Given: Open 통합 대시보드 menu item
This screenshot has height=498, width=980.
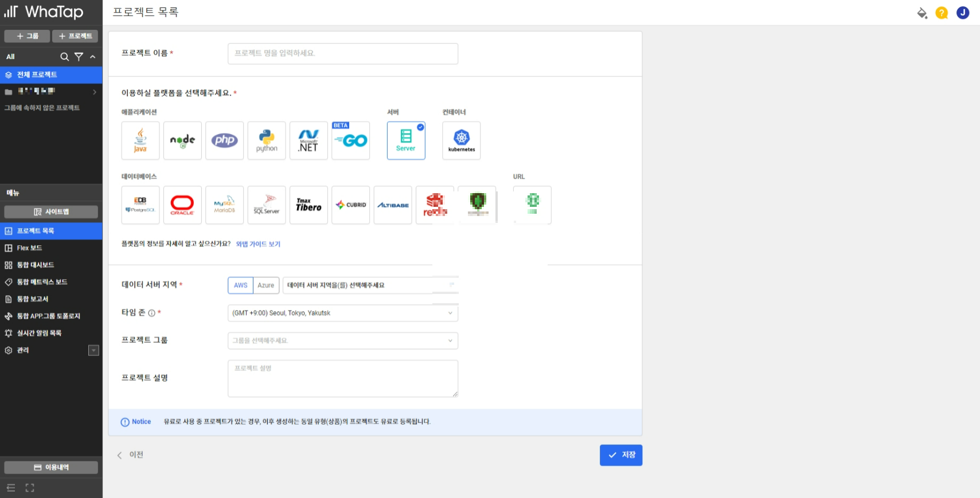Looking at the screenshot, I should (x=51, y=265).
